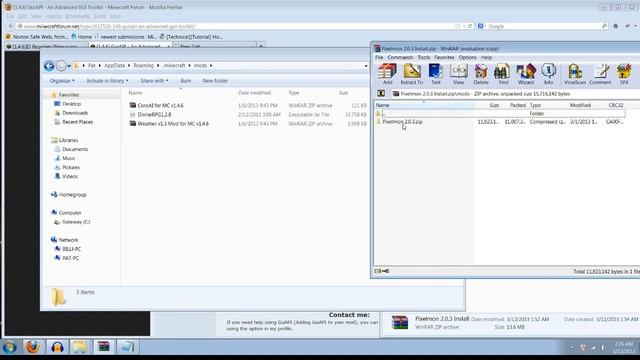Viewport: 640px width, 360px height.
Task: Click the Explorer Back arrow button
Action: tap(49, 66)
